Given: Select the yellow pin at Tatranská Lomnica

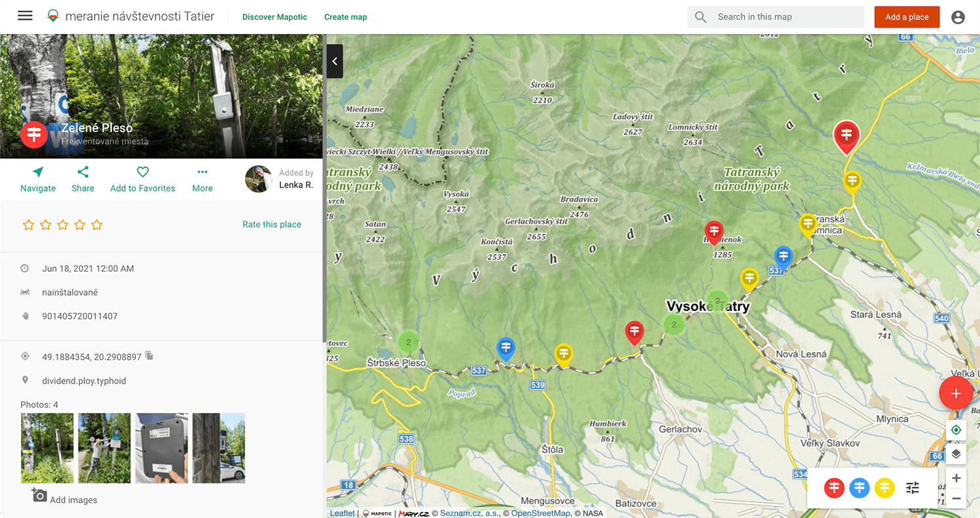Looking at the screenshot, I should pyautogui.click(x=808, y=225).
